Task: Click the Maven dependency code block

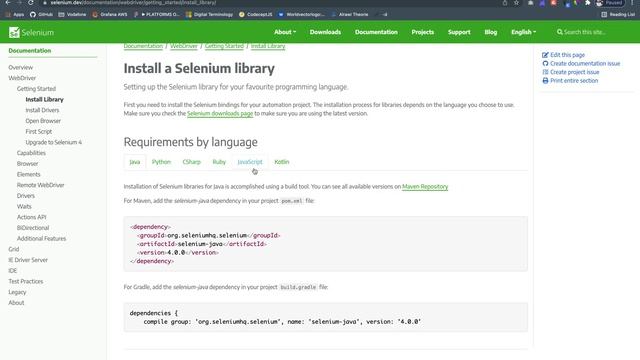Action: tap(325, 244)
